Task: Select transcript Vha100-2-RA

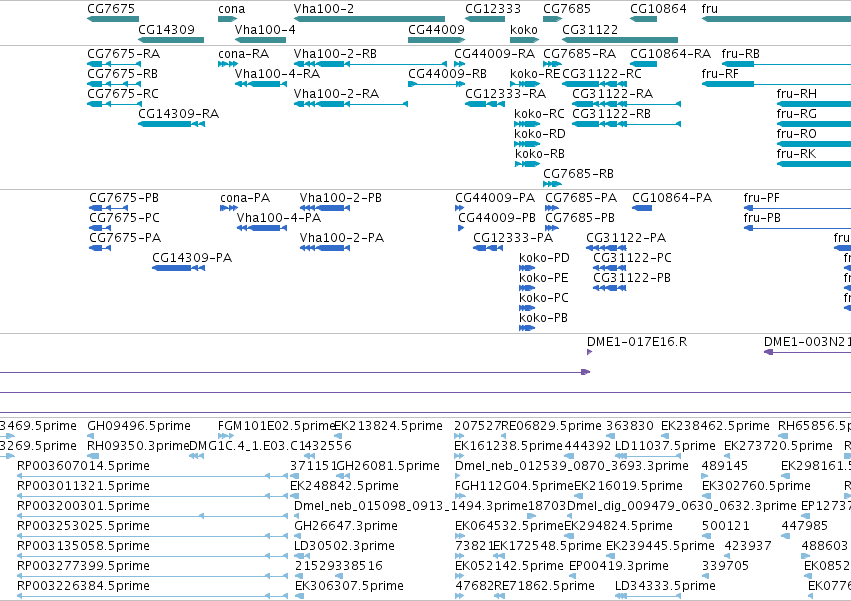Action: (351, 104)
